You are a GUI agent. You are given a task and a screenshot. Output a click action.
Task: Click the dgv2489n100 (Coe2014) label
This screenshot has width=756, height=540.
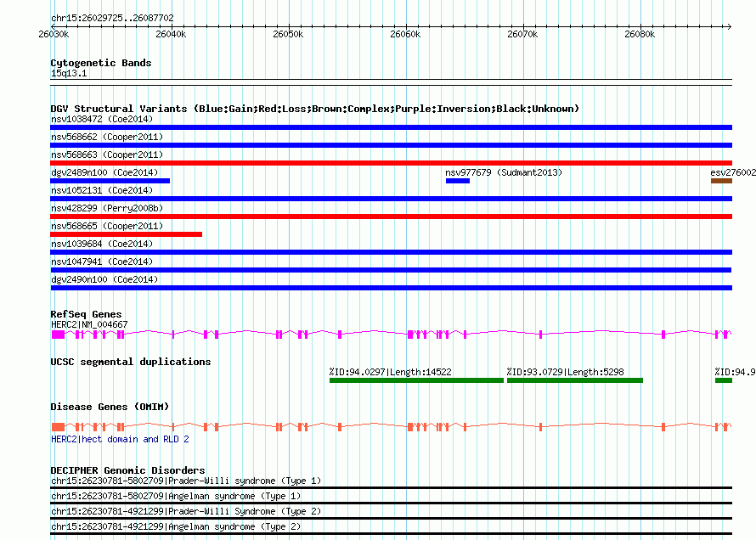104,172
